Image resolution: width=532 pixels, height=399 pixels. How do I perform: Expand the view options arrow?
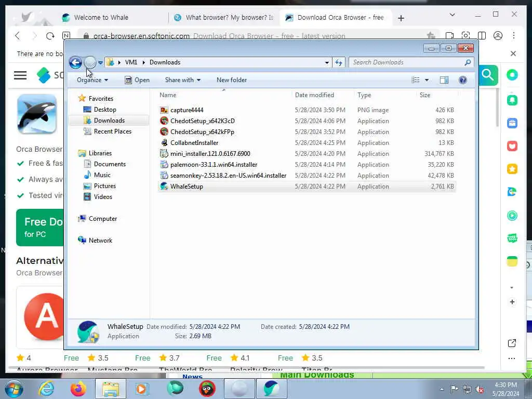[427, 80]
